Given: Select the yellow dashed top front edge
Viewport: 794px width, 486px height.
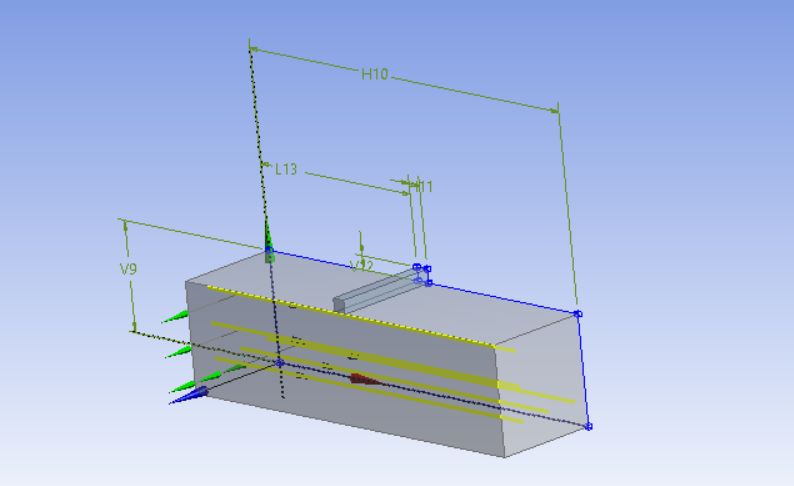Looking at the screenshot, I should 350,316.
